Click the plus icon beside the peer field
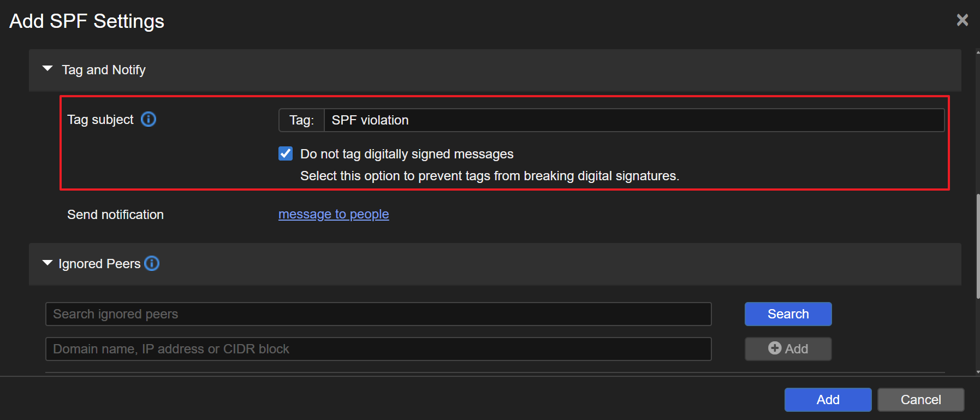 [x=774, y=348]
